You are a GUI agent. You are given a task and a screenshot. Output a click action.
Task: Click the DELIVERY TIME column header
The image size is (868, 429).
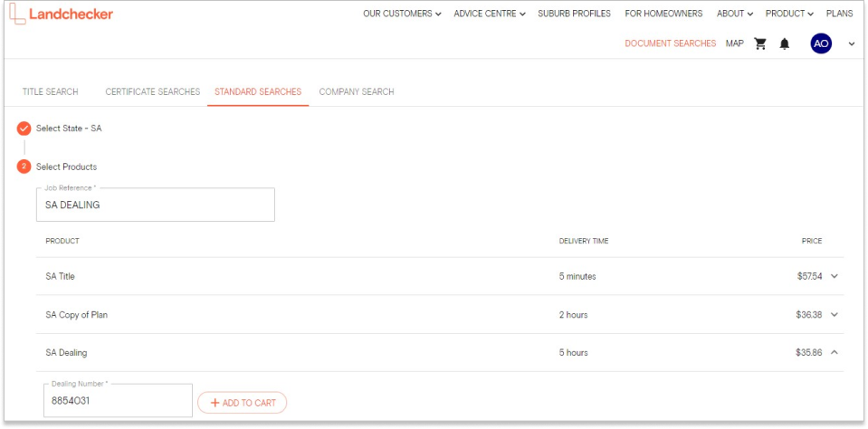pyautogui.click(x=584, y=242)
